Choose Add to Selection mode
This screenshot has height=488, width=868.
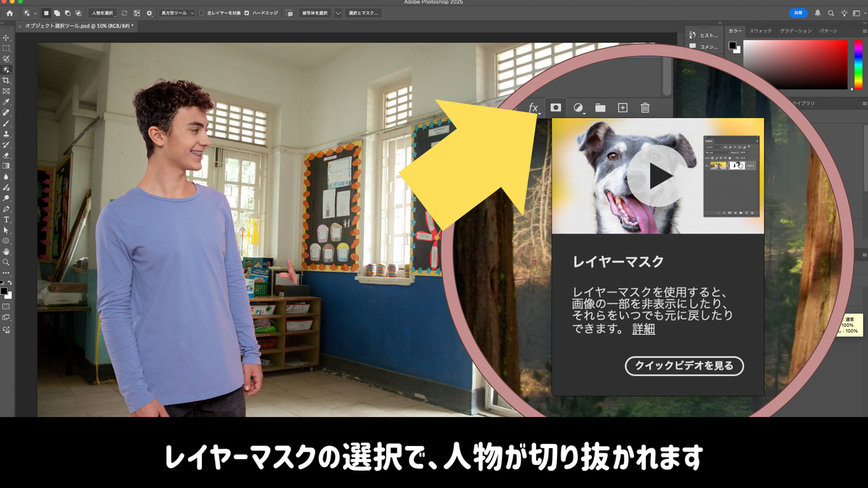[56, 13]
